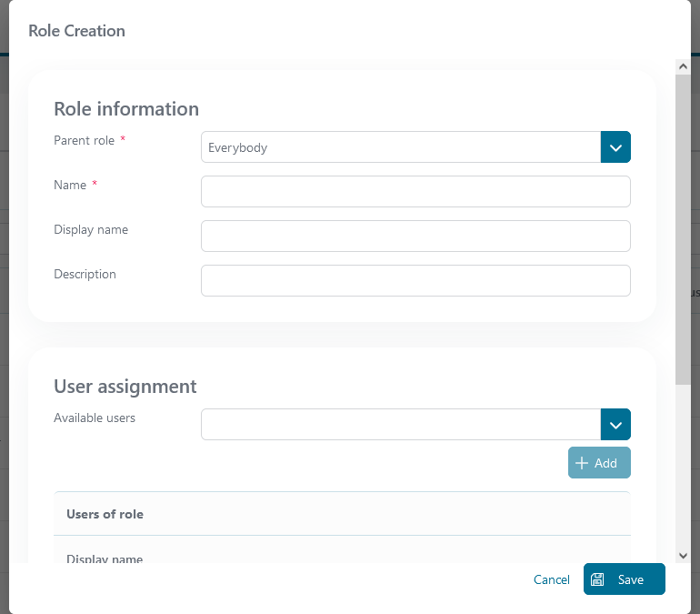700x614 pixels.
Task: Click the Available users label
Action: point(95,418)
